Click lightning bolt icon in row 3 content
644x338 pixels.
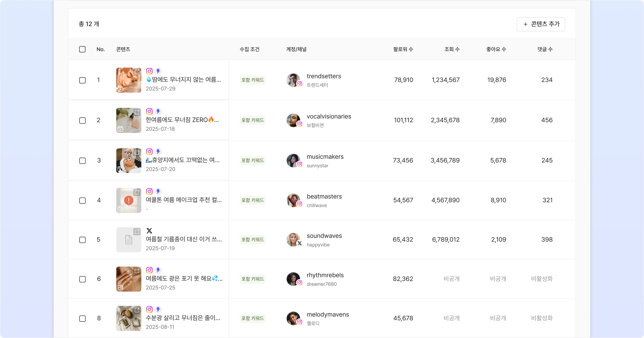click(x=158, y=152)
